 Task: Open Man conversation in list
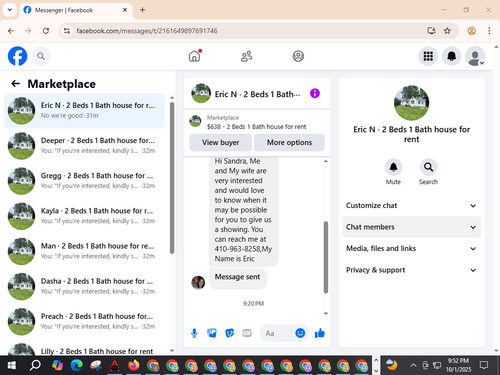[x=84, y=251]
